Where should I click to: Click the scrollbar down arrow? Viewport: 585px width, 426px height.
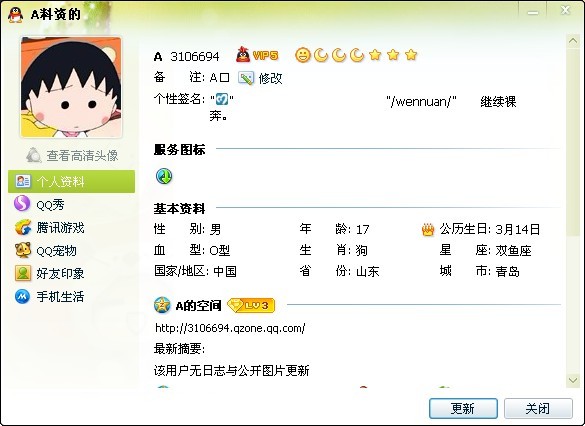[x=573, y=380]
